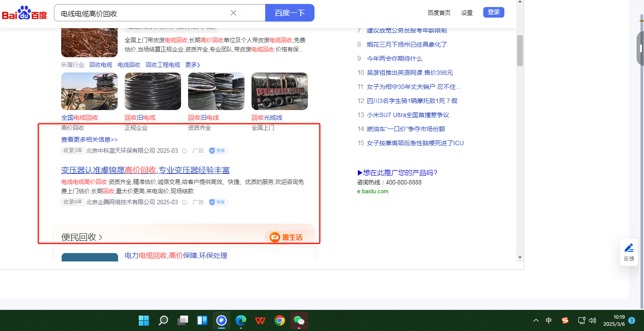This screenshot has height=331, width=644.
Task: Click the 回收旧电缆 caption link
Action: [140, 118]
